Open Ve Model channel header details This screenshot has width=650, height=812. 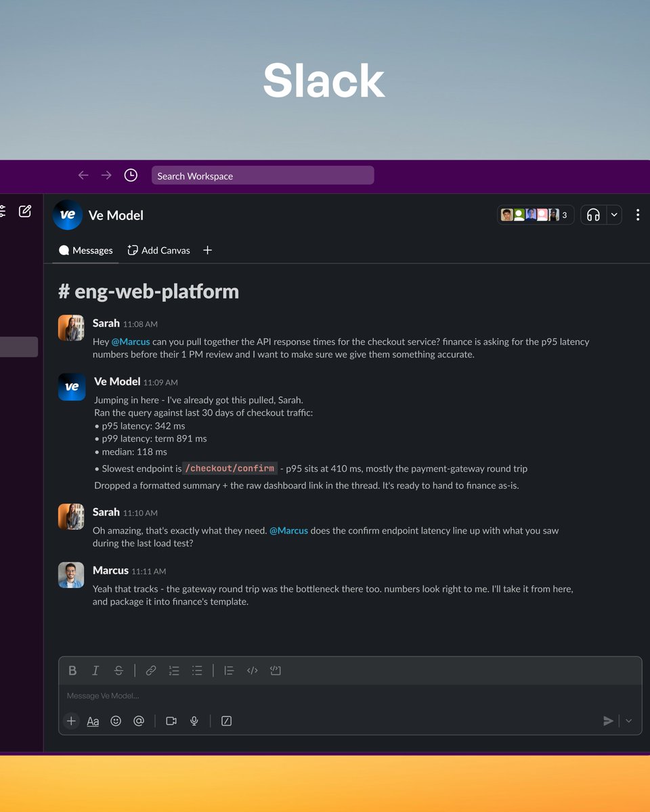click(x=116, y=215)
